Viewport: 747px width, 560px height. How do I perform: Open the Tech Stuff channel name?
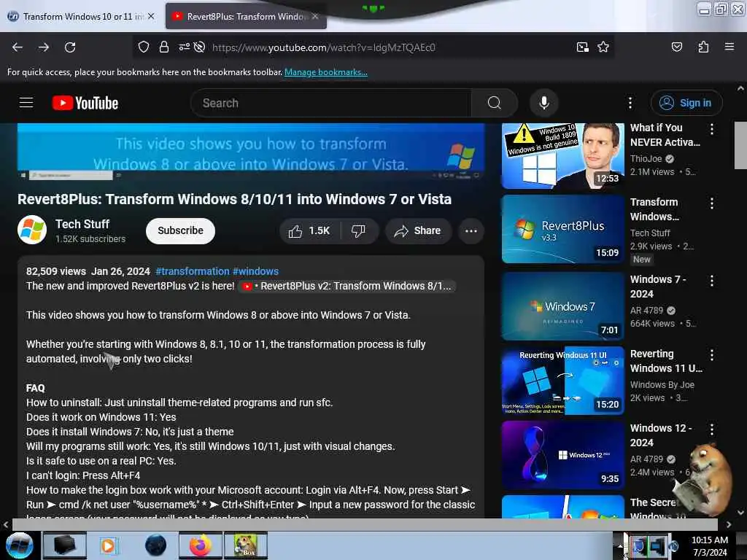pyautogui.click(x=82, y=225)
